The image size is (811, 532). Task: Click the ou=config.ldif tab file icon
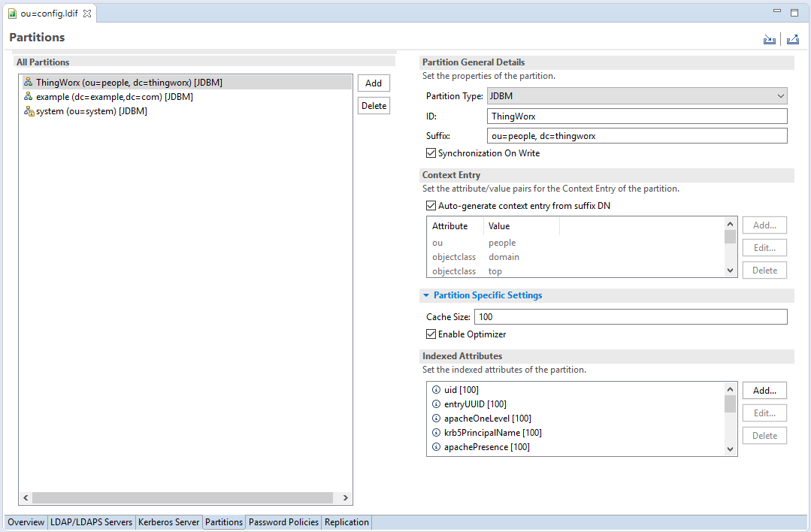(x=11, y=12)
